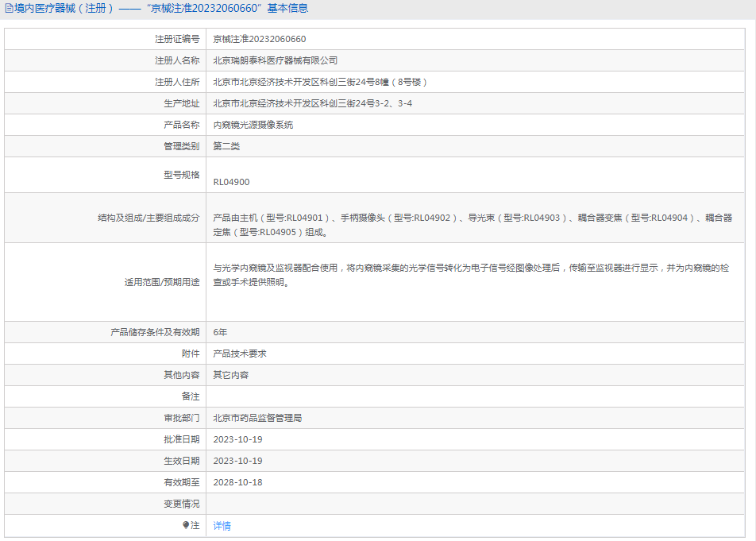Click the 注册人住所 label
This screenshot has height=541, width=756.
coord(177,82)
